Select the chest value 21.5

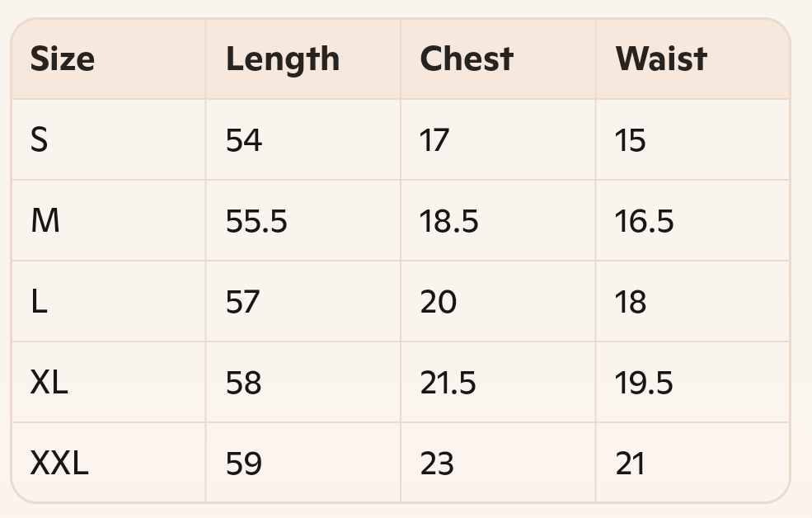pos(448,383)
